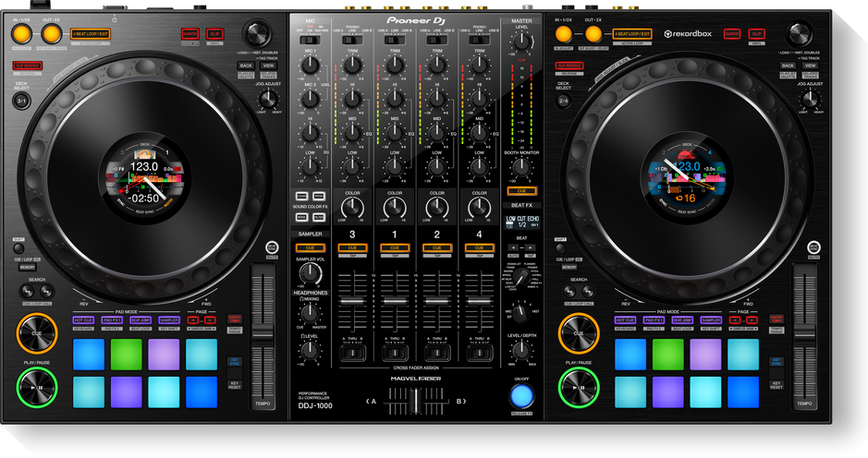Screen dimensions: 868x458
Task: Click the search backward button on the left deck
Action: tap(27, 291)
